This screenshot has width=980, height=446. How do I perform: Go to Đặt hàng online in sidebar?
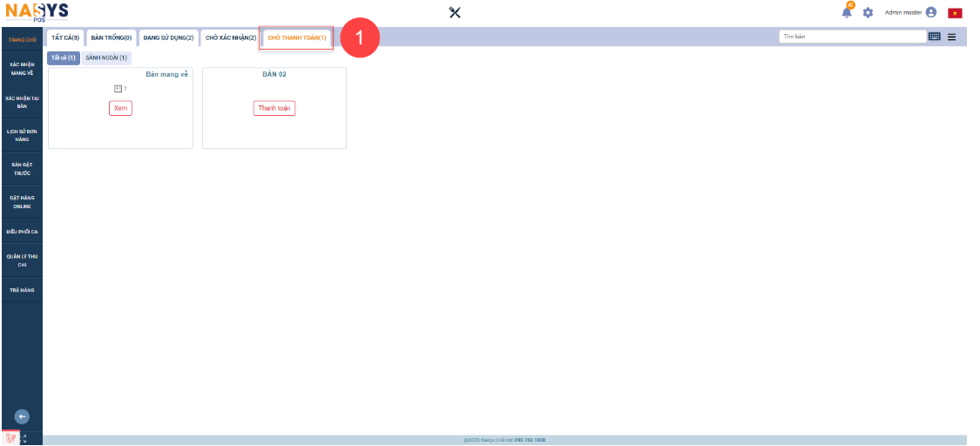click(22, 202)
